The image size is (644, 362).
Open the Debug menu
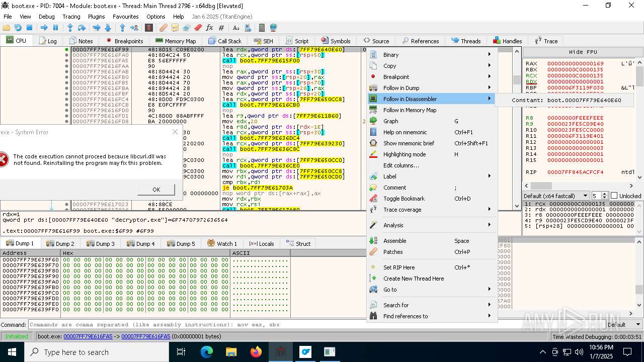point(46,17)
